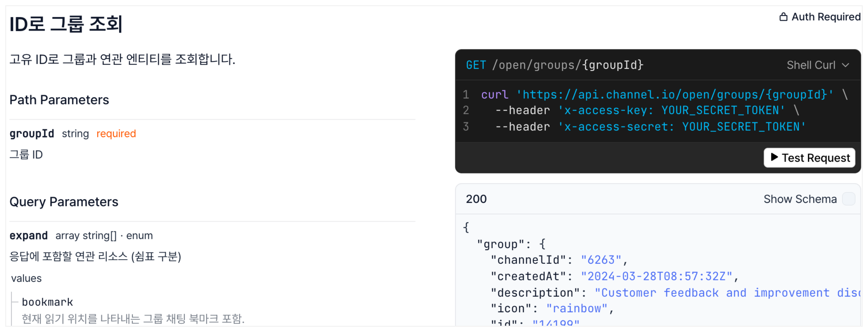Click the groupId parameter name
The height and width of the screenshot is (332, 868).
[x=32, y=133]
